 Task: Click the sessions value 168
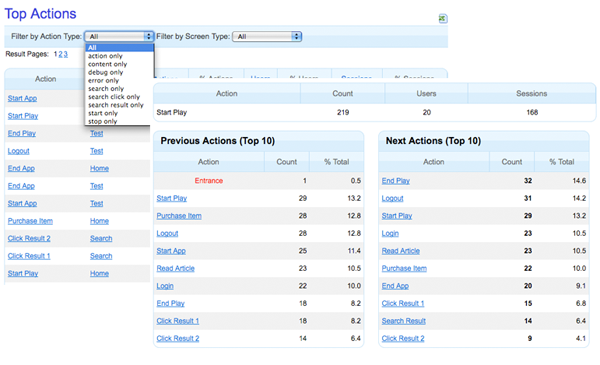pos(532,112)
